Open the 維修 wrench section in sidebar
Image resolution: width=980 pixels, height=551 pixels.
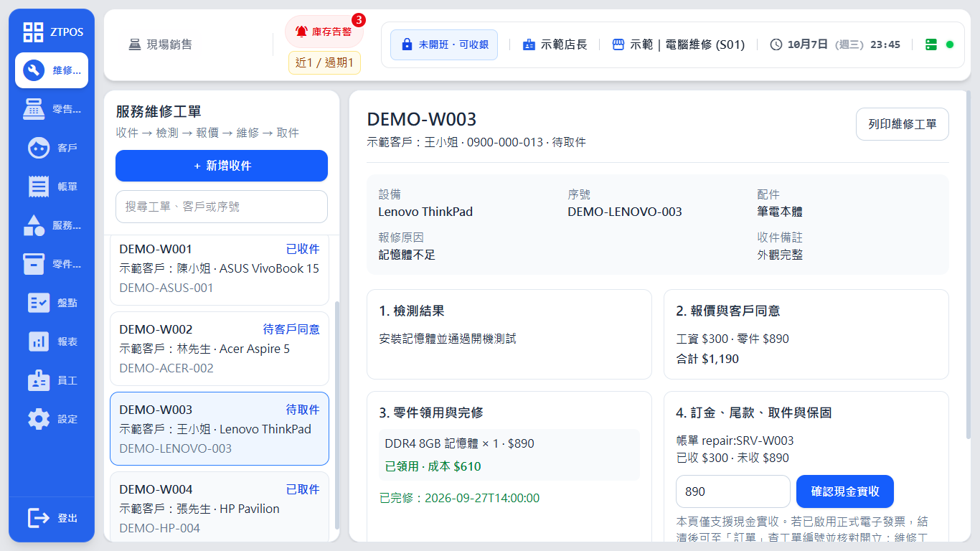coord(52,70)
